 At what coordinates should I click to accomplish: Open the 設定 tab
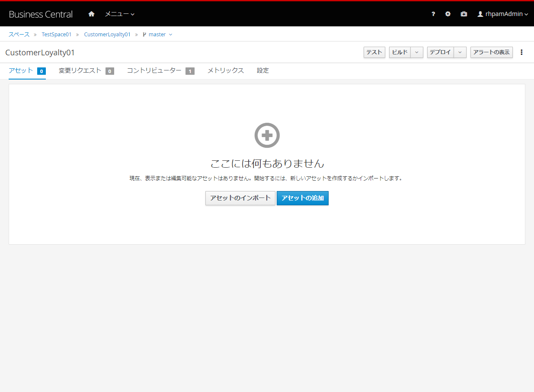[263, 70]
